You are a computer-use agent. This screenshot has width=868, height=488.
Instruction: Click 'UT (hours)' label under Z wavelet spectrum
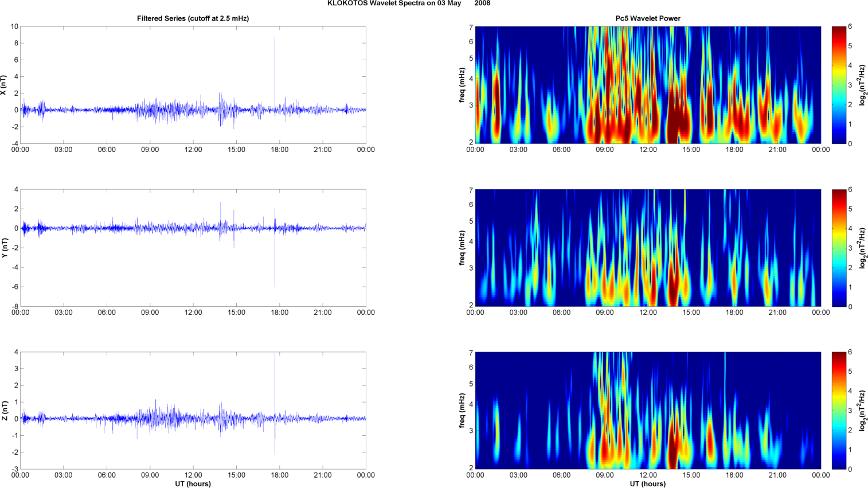(x=648, y=484)
